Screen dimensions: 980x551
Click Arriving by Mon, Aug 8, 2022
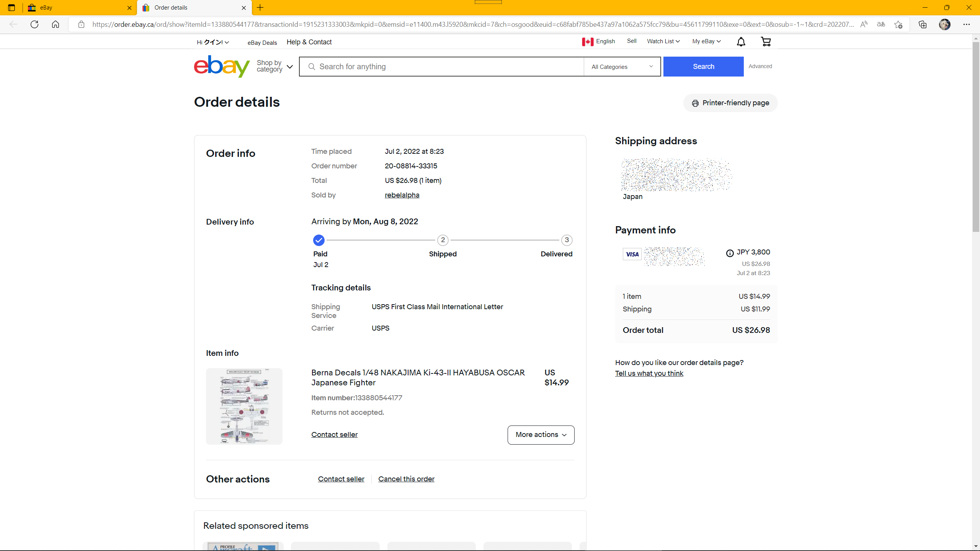[x=364, y=222]
